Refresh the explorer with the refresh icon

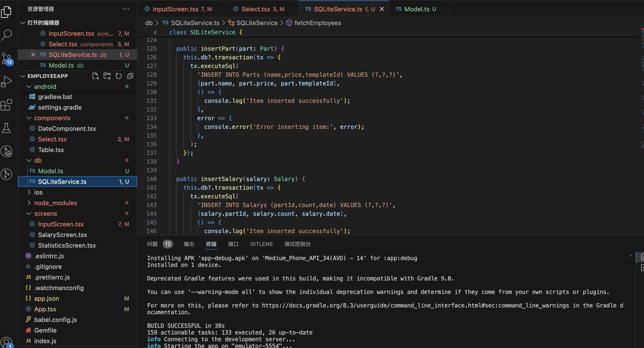click(x=118, y=76)
